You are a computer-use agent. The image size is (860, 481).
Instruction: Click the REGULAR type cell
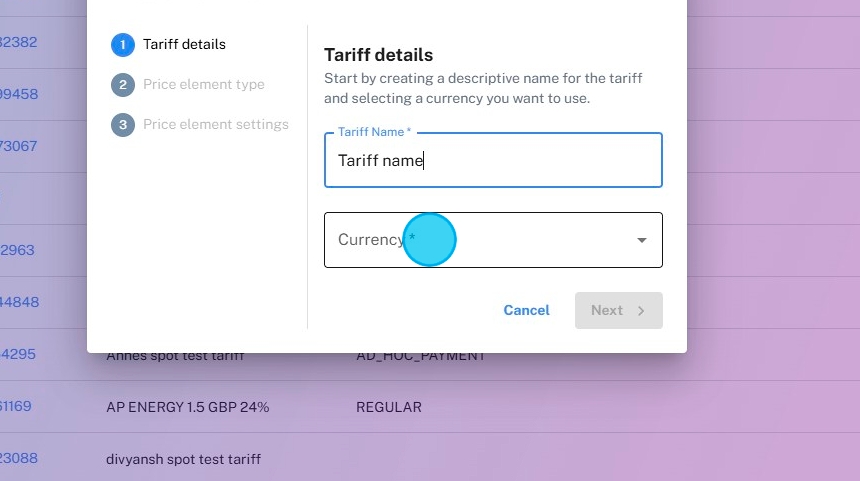389,407
